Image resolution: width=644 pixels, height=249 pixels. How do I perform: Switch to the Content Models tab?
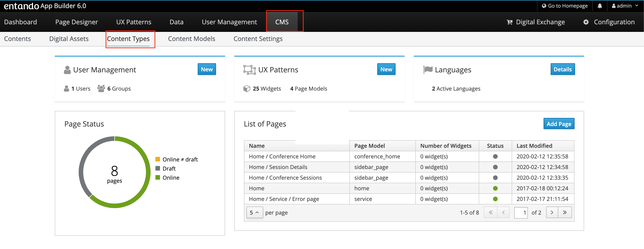[191, 39]
